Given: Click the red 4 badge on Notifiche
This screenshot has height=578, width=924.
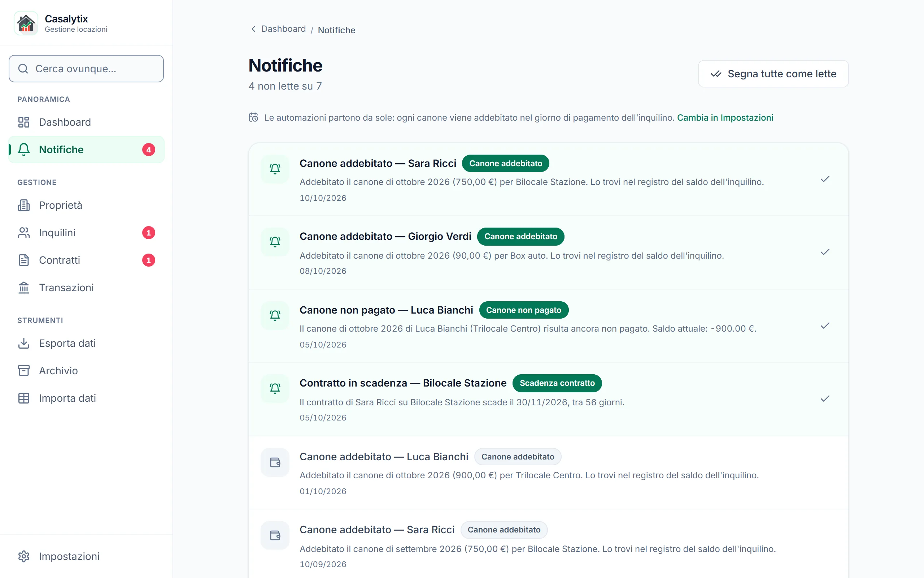Looking at the screenshot, I should 149,150.
